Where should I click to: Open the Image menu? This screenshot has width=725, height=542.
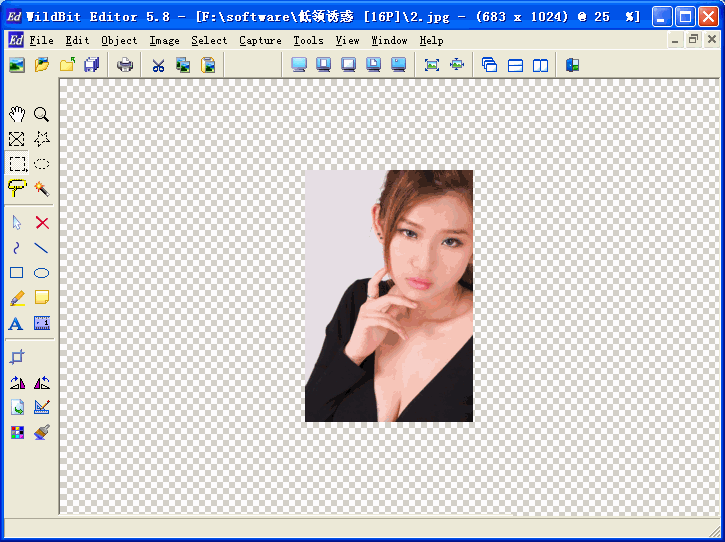(x=164, y=40)
